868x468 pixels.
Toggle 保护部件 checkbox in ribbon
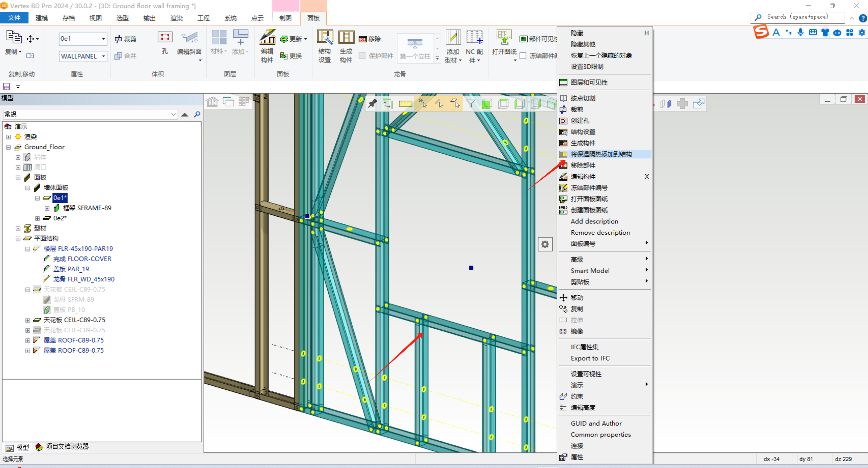click(361, 55)
